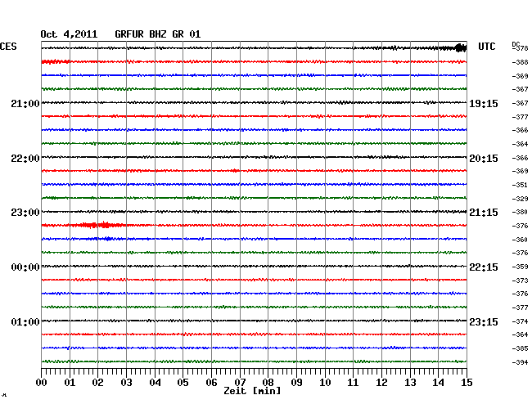Image resolution: width=532 pixels, height=404 pixels.
Task: Pick the '11' minute axis label
Action: coord(354,383)
